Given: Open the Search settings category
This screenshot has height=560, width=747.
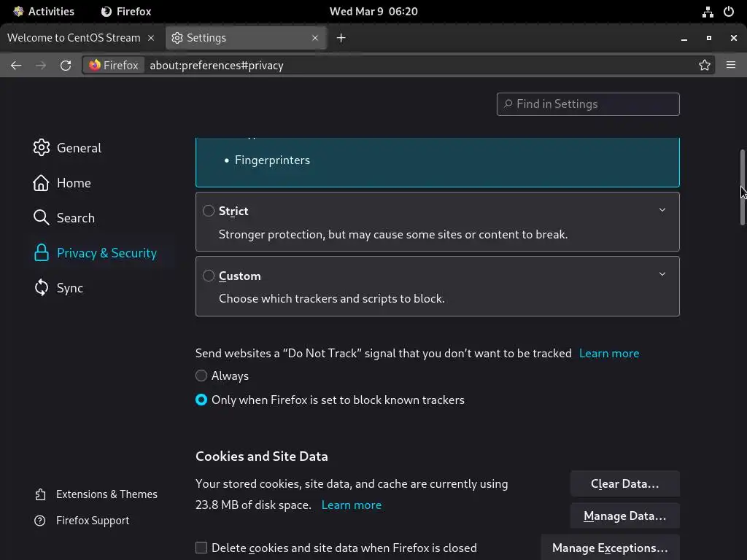Looking at the screenshot, I should (75, 218).
